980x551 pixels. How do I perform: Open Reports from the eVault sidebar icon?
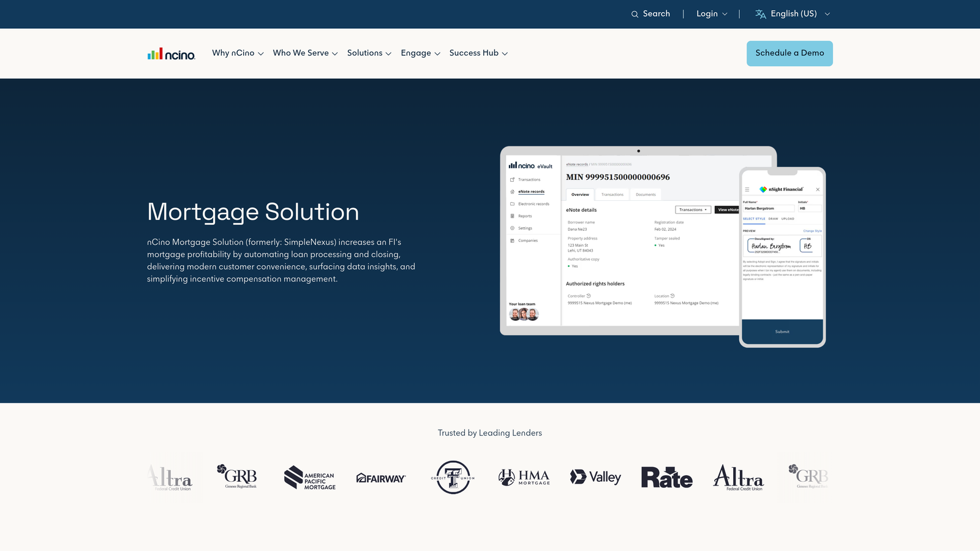[513, 216]
